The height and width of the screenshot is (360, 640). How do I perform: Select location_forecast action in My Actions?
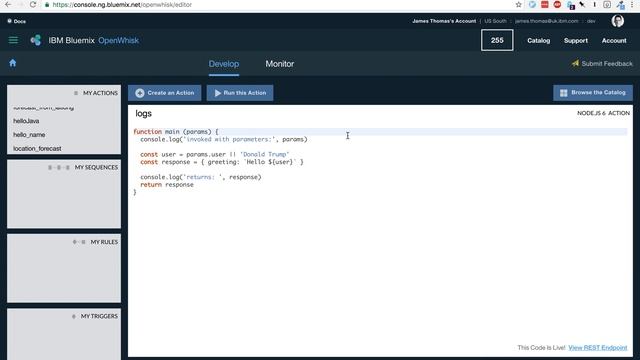(37, 149)
